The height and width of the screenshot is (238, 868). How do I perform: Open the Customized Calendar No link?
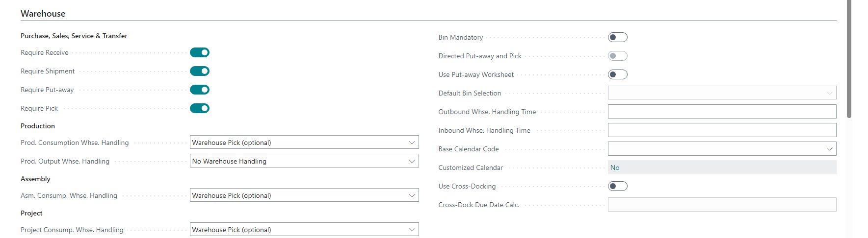[615, 167]
